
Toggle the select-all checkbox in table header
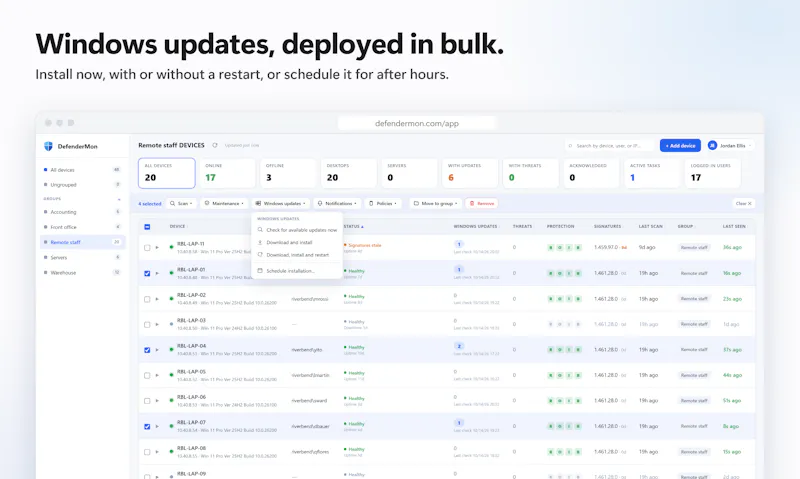click(147, 226)
